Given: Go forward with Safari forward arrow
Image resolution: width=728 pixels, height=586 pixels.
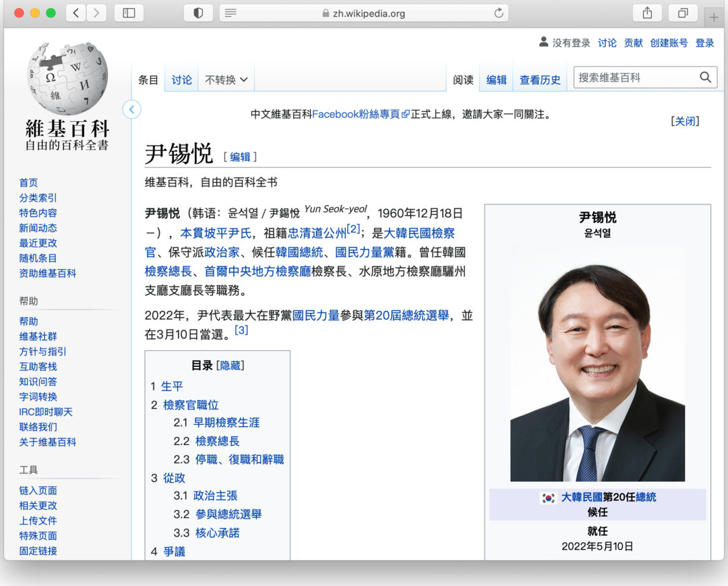Looking at the screenshot, I should point(96,13).
